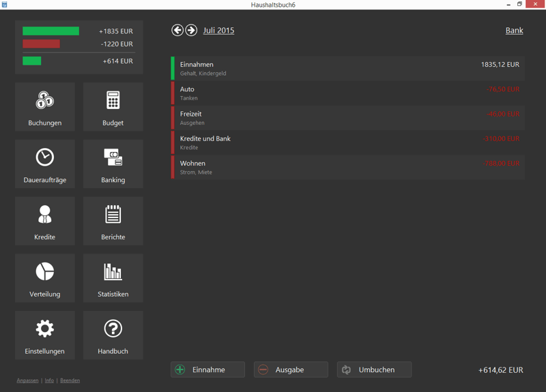Open the Banking cards tile
Image resolution: width=546 pixels, height=392 pixels.
(113, 164)
